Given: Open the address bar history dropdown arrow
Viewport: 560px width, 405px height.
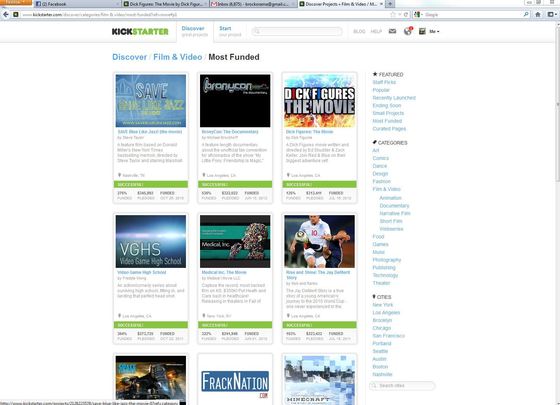Looking at the screenshot, I should 400,15.
